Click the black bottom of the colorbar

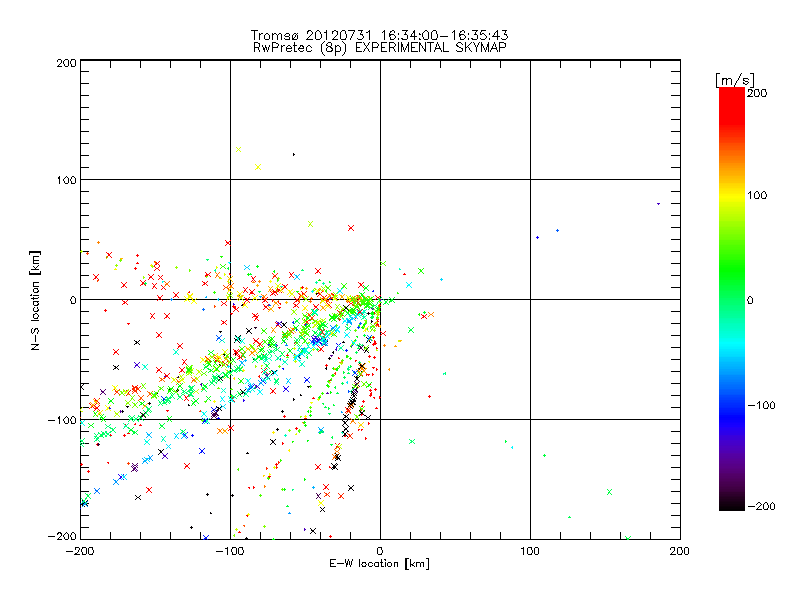[731, 503]
